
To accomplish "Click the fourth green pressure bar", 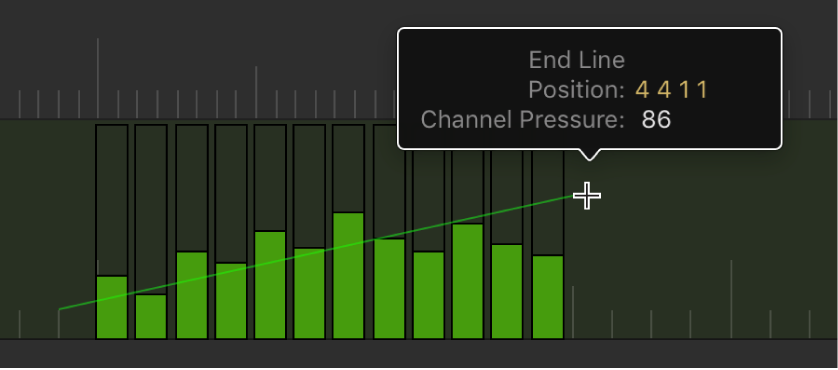I will coord(231,301).
